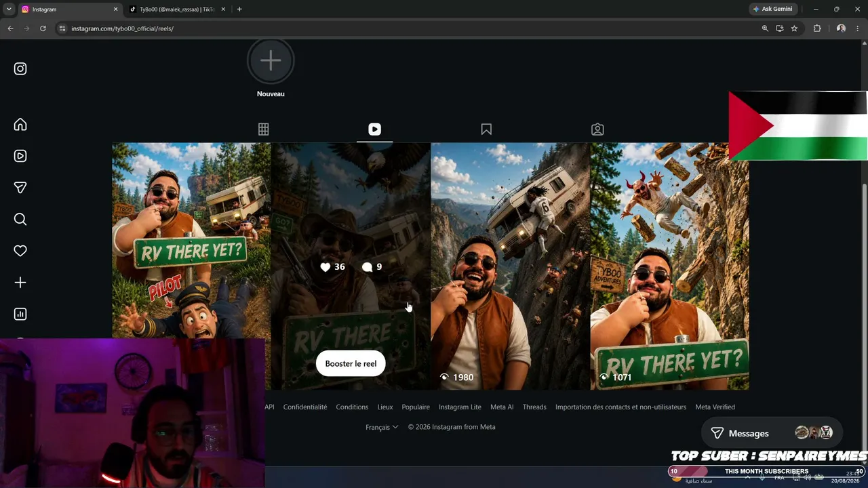Open Instagram search from the sidebar
The image size is (868, 488).
click(20, 219)
